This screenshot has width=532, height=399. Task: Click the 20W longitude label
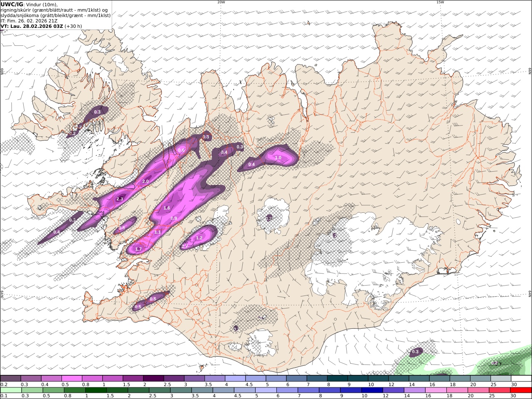click(x=221, y=2)
